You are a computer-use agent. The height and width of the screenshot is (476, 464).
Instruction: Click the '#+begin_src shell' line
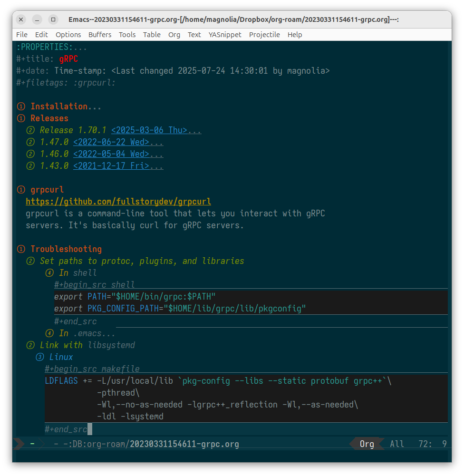(x=95, y=285)
